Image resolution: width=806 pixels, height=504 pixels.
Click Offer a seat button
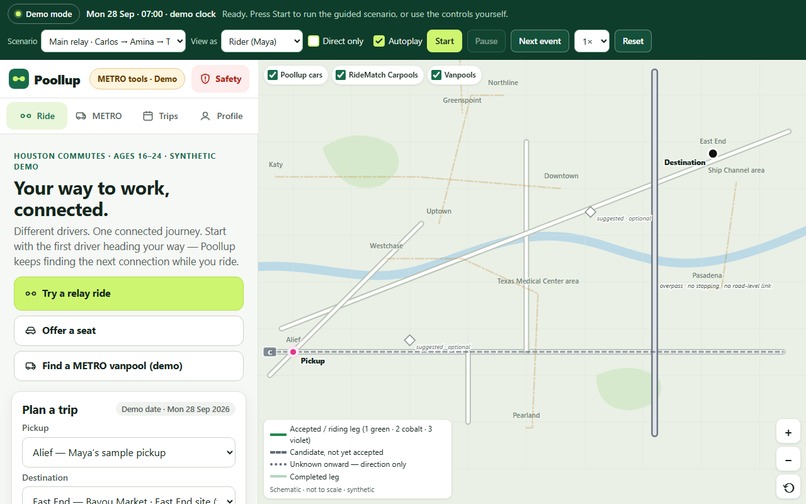(x=129, y=331)
